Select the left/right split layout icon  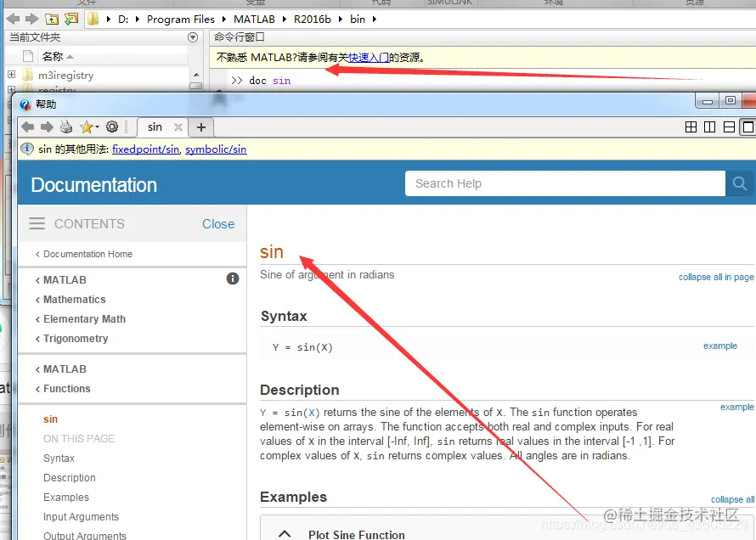[710, 127]
